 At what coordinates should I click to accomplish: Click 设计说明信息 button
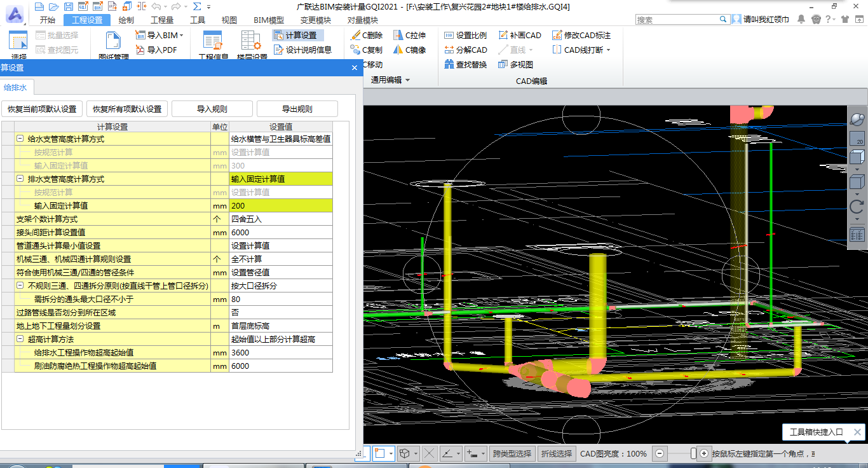tap(302, 50)
